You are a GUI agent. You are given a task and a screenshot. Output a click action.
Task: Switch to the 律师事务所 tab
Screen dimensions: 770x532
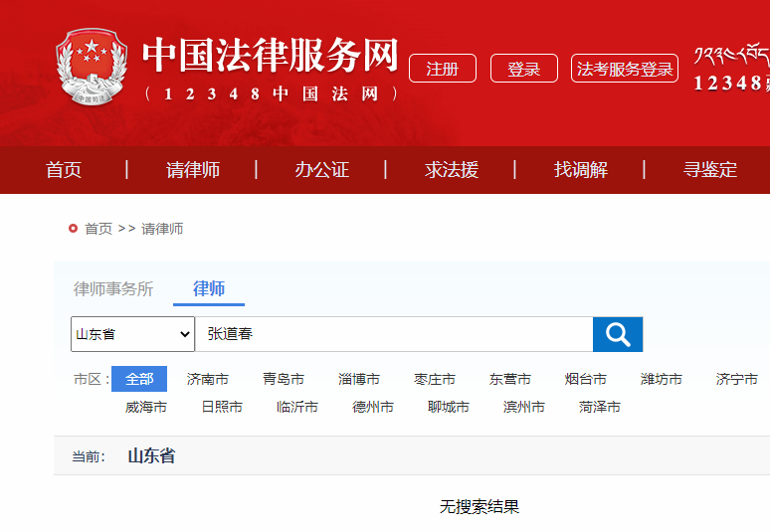(x=113, y=289)
